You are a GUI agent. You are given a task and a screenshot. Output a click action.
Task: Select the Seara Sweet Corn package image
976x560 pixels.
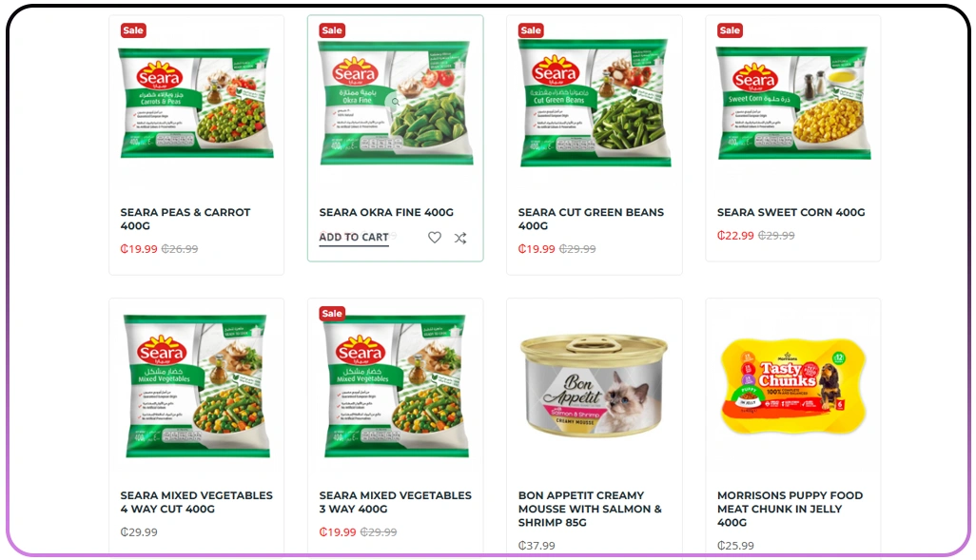pos(793,104)
